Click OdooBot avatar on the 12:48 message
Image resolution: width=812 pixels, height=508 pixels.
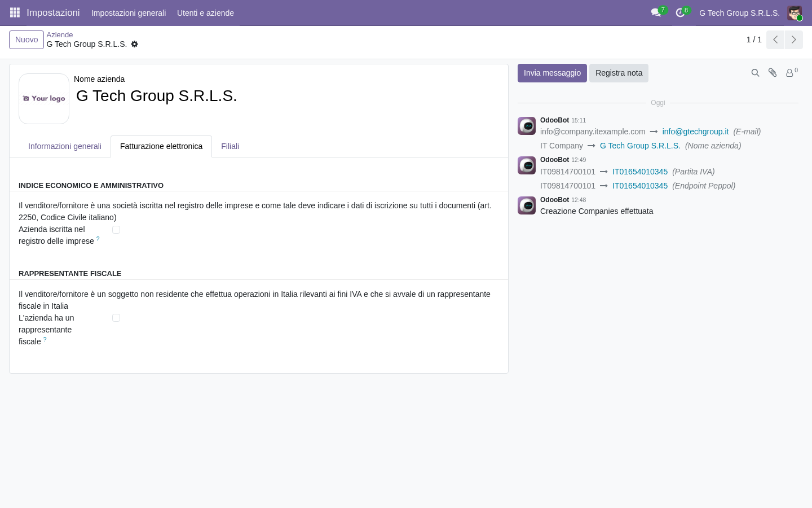(x=527, y=205)
